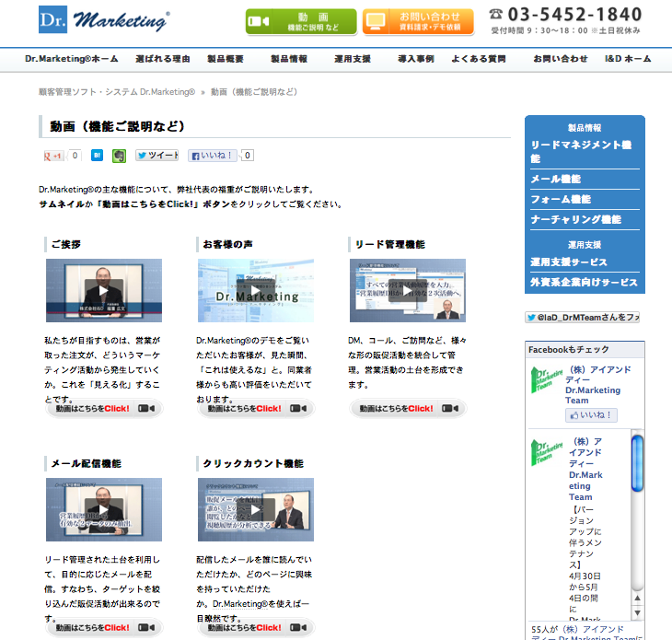Image resolution: width=672 pixels, height=640 pixels.
Task: Follow @IaD_DrMTeam on Twitter button
Action: [582, 317]
